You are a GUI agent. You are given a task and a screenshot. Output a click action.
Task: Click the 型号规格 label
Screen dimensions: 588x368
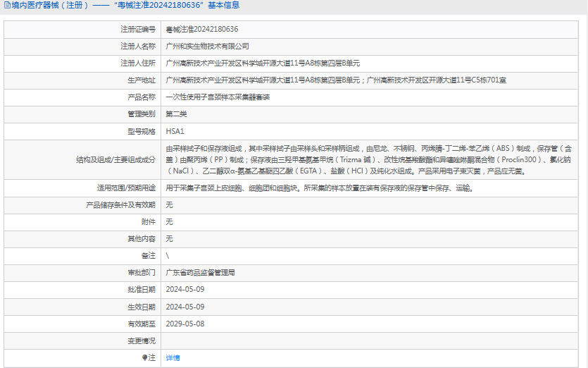tap(142, 131)
